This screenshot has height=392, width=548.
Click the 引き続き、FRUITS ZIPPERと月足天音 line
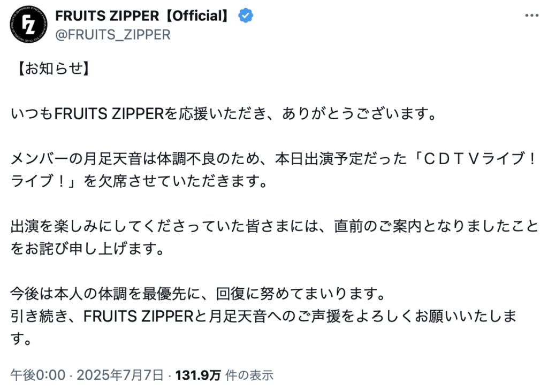pos(263,316)
